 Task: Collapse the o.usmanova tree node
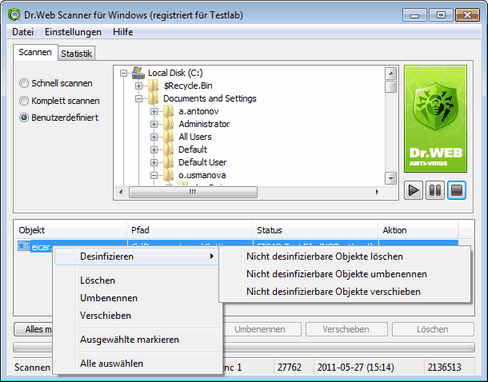pos(154,175)
